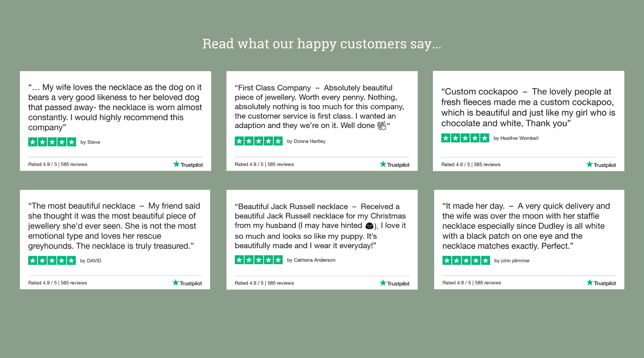Open the 'It made her day' review
This screenshot has height=358, width=644.
(526, 226)
